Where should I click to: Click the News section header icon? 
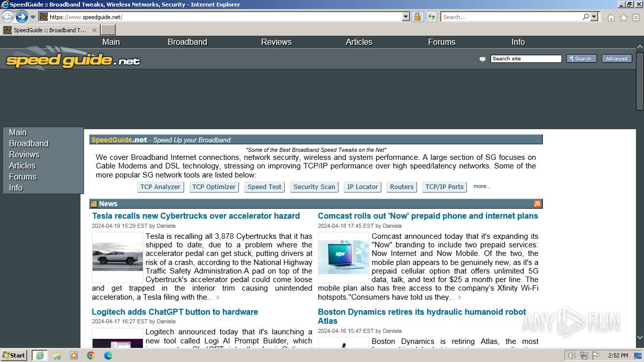pyautogui.click(x=94, y=204)
